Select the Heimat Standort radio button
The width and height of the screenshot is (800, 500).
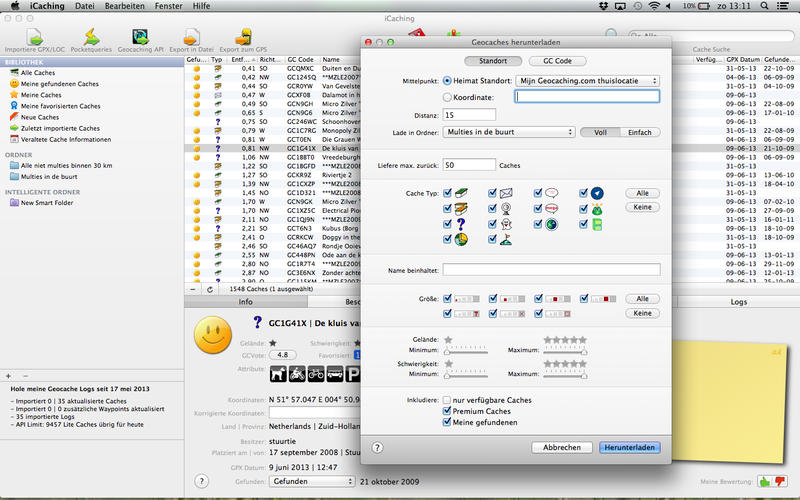tap(447, 81)
